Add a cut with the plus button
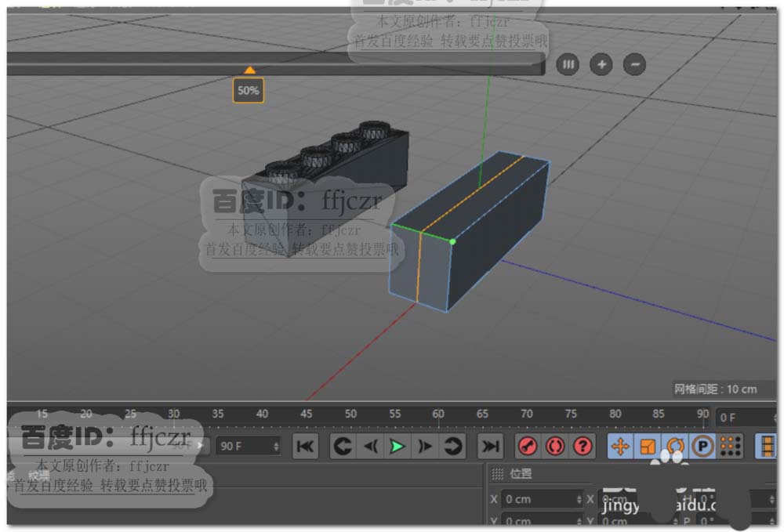This screenshot has width=784, height=532. (601, 64)
